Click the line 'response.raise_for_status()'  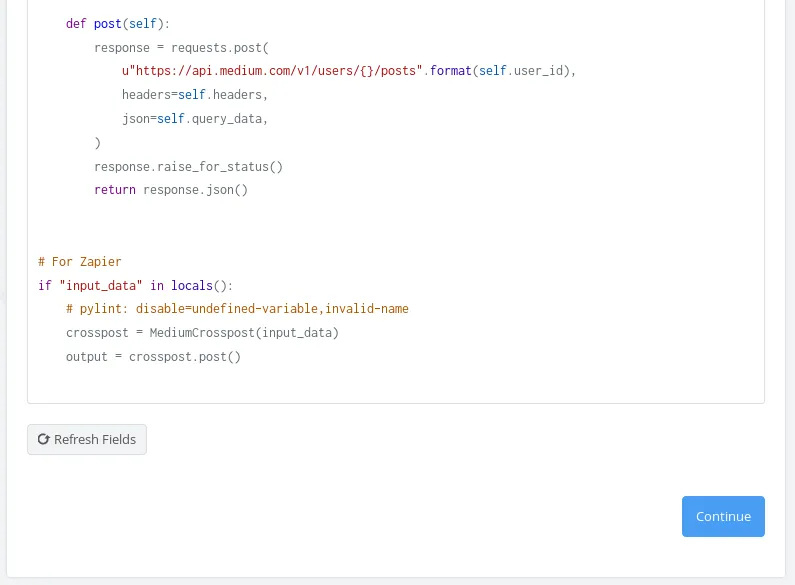(x=189, y=167)
